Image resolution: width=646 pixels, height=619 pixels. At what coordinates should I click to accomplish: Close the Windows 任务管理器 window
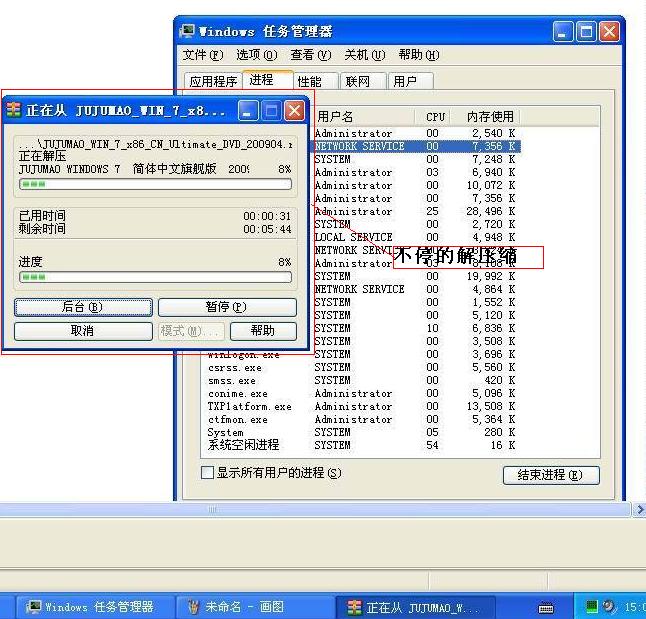609,32
